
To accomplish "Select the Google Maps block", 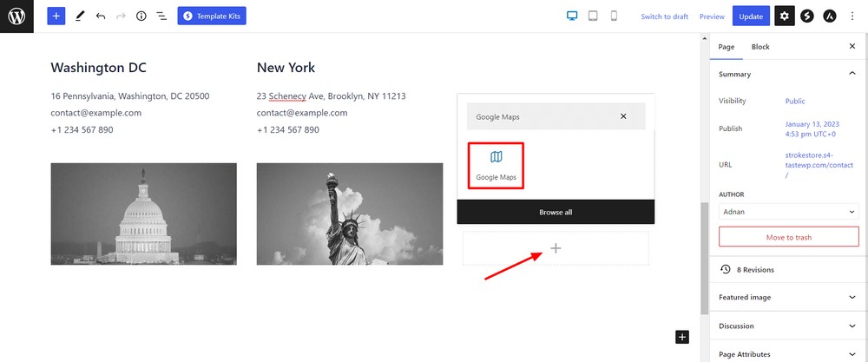I will coord(496,166).
